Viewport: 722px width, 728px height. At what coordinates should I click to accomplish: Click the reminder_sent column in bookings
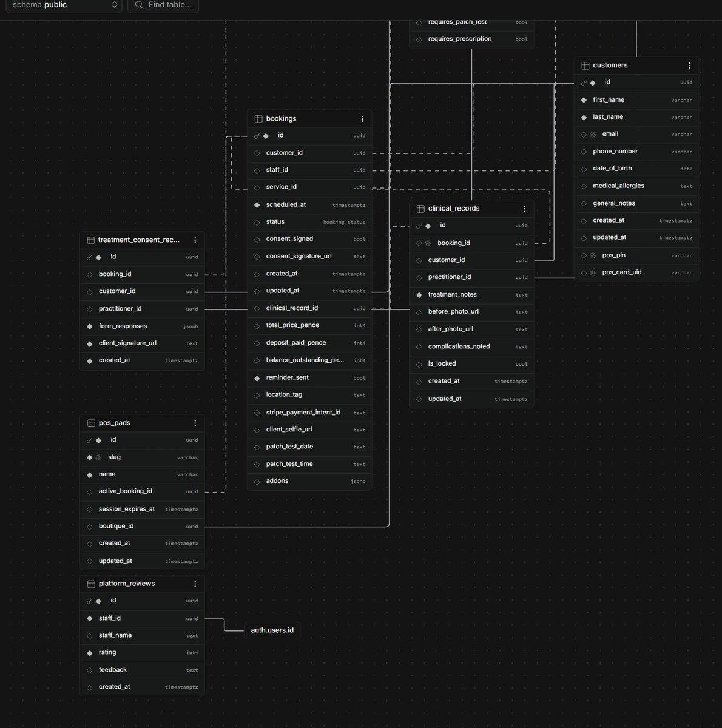click(x=309, y=378)
